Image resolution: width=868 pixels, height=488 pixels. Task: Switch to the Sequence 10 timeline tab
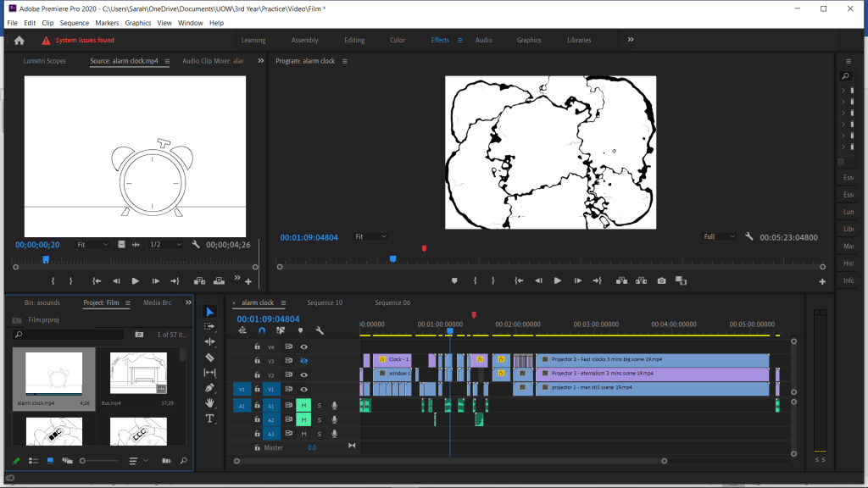325,302
